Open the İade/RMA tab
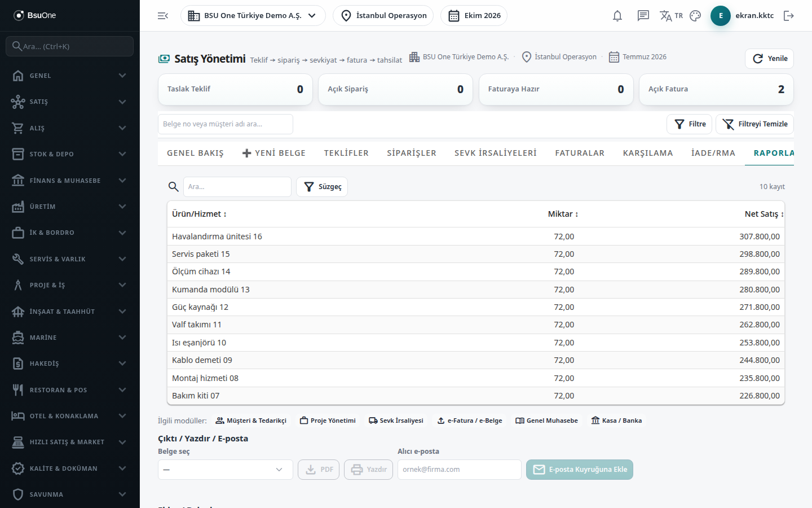812x508 pixels. tap(713, 153)
